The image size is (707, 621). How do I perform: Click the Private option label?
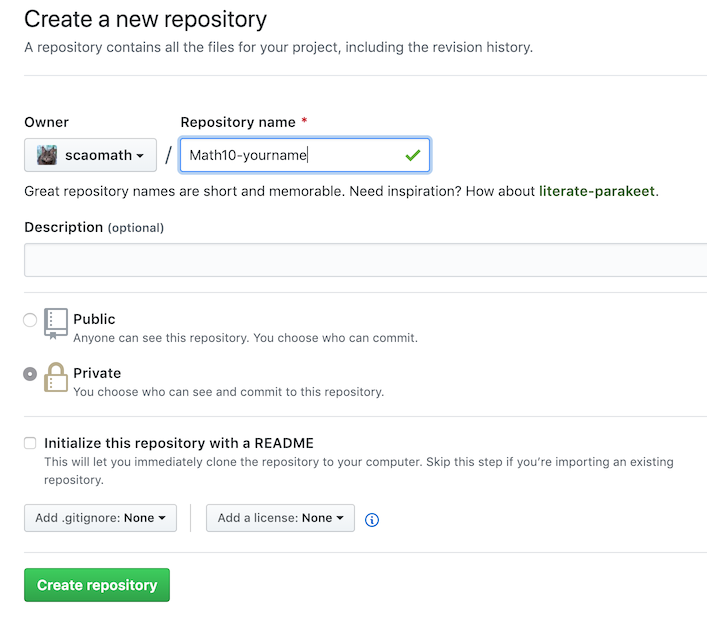(97, 373)
